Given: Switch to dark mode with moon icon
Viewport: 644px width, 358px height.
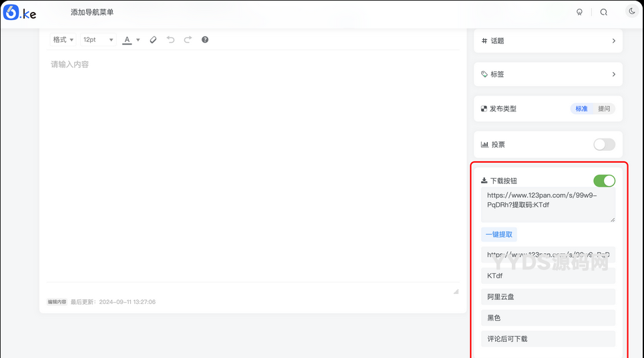Looking at the screenshot, I should click(x=631, y=11).
